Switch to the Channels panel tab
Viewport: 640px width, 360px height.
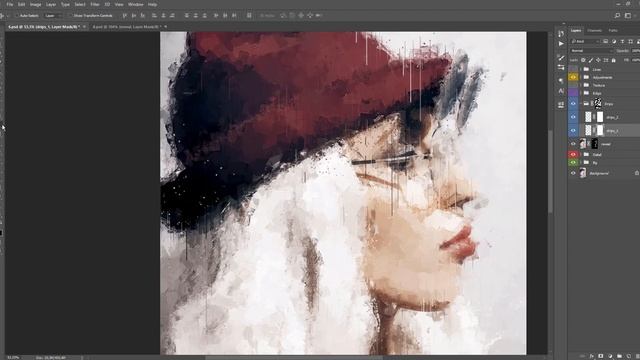click(x=594, y=31)
